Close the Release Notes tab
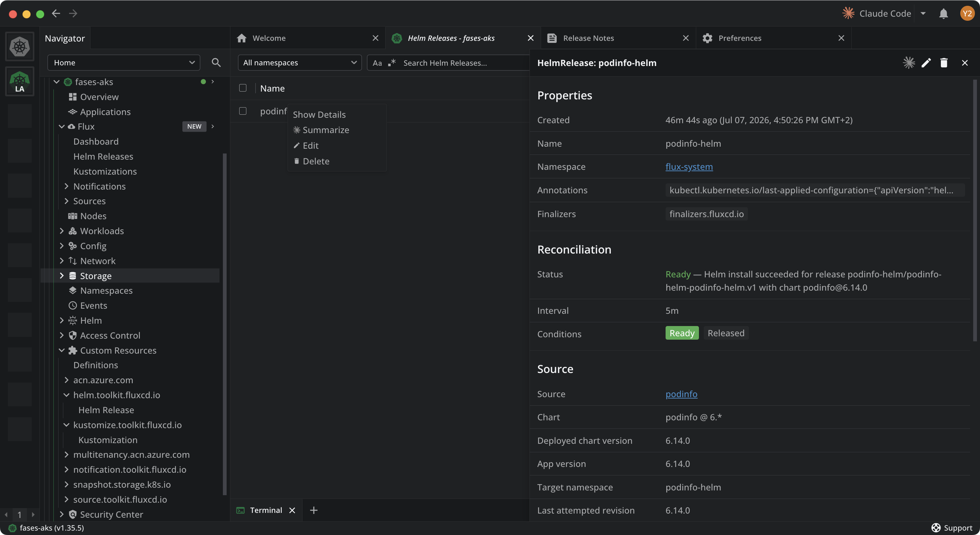The height and width of the screenshot is (535, 980). [x=686, y=38]
